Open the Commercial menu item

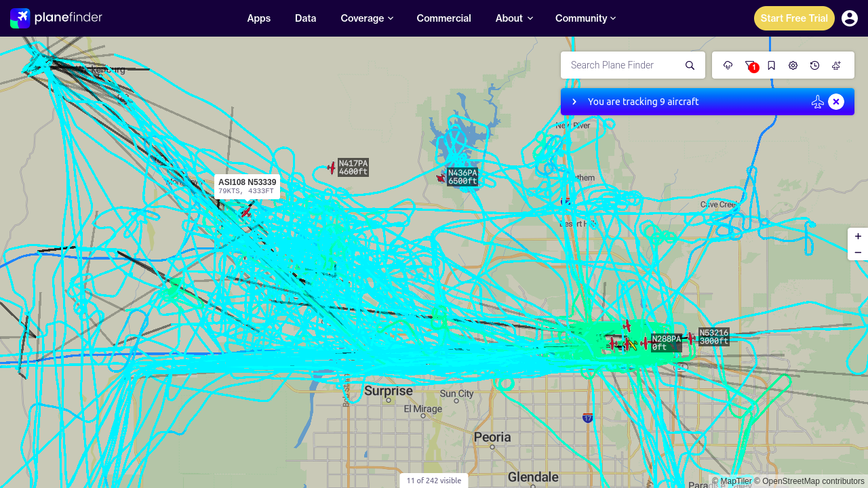click(444, 18)
